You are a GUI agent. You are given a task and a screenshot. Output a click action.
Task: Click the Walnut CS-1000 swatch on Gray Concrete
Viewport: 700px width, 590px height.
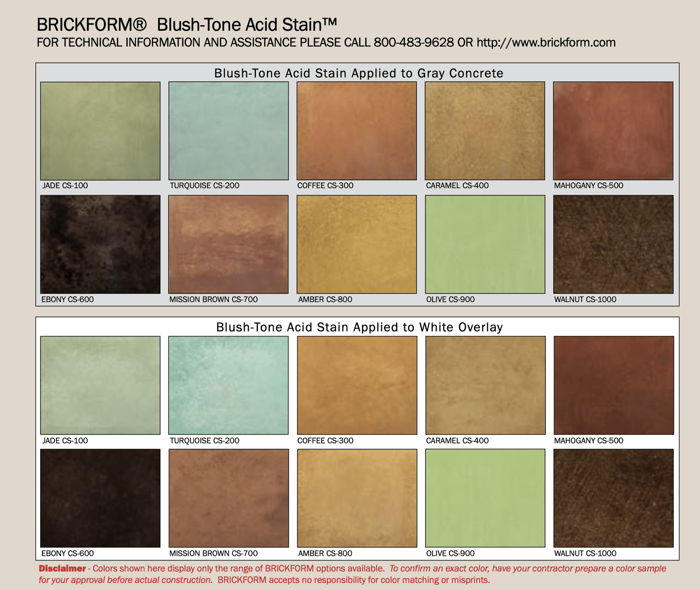[614, 245]
